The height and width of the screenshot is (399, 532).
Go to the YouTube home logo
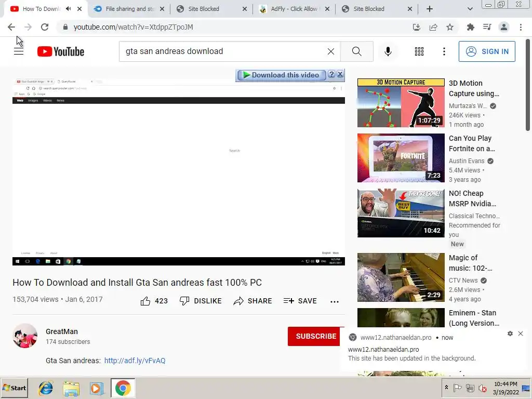pos(61,51)
